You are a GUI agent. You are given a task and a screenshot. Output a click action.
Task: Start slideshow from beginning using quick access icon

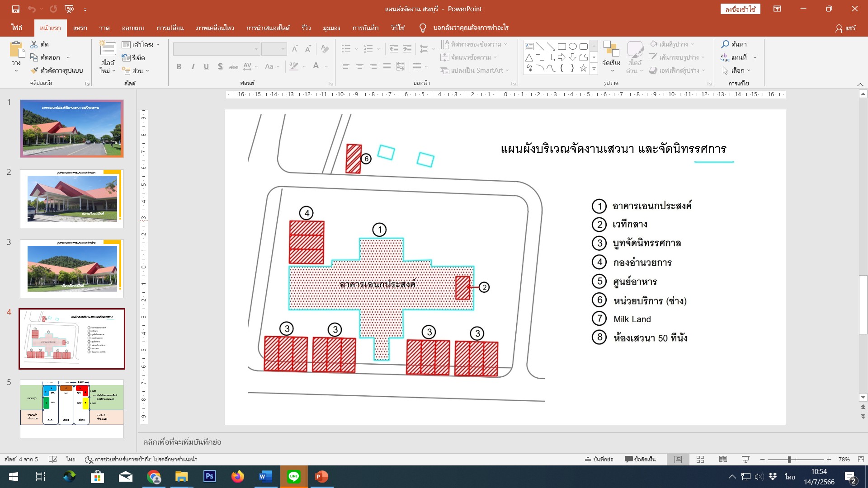(69, 9)
